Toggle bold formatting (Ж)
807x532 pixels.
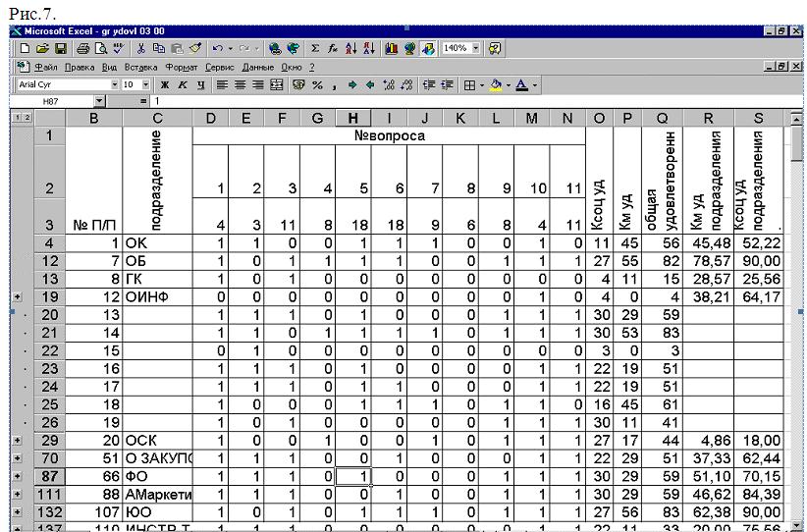pos(165,84)
